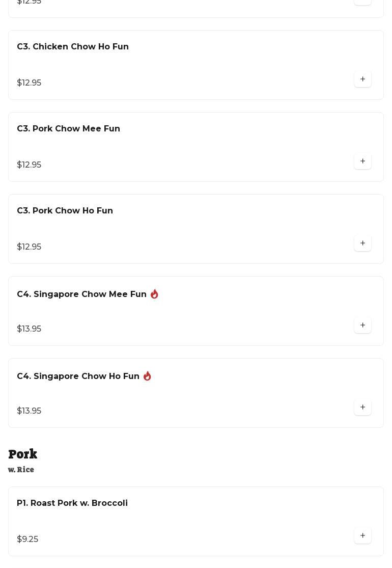
Task: Click $12.95 price of Chicken Chow Ho Fun
Action: click(29, 83)
